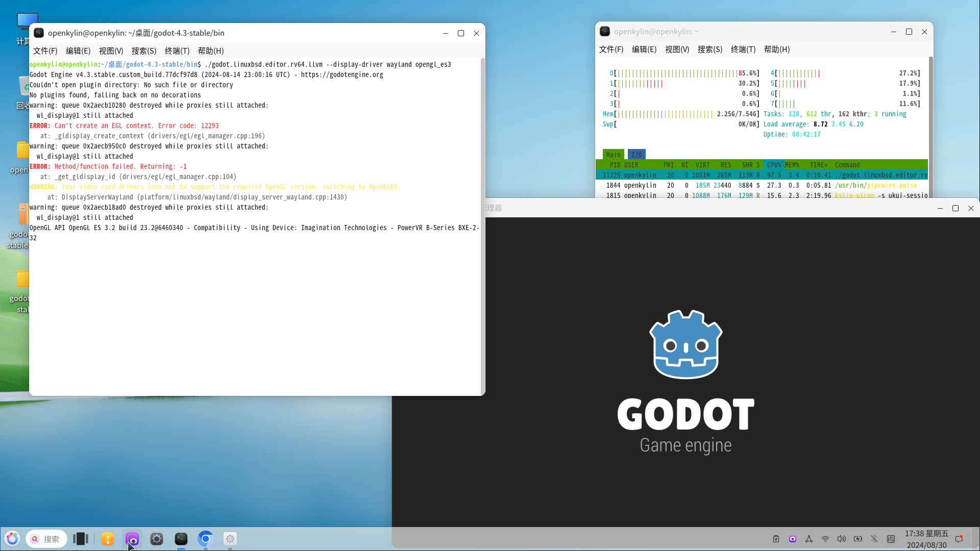Click the taskbar search box
This screenshot has width=980, height=551.
(x=46, y=539)
